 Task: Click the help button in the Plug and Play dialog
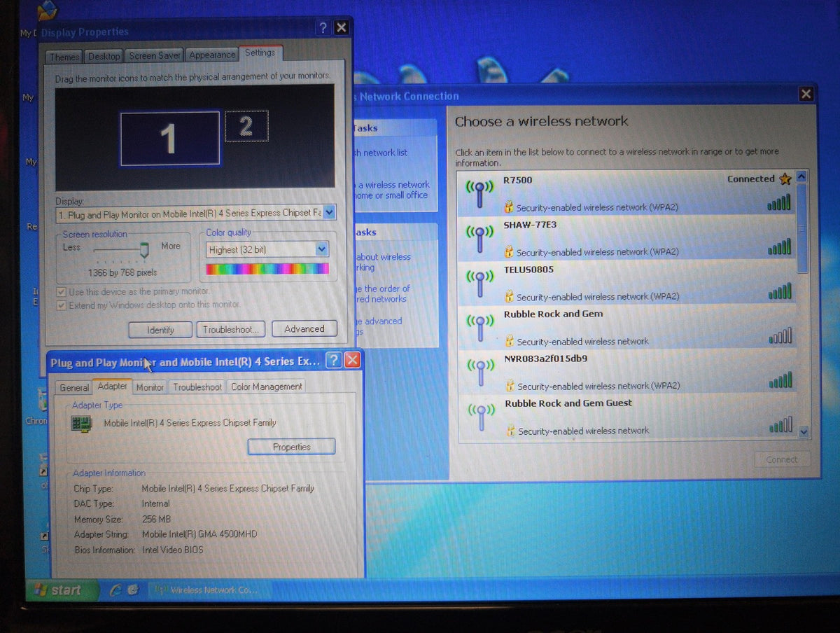[334, 361]
